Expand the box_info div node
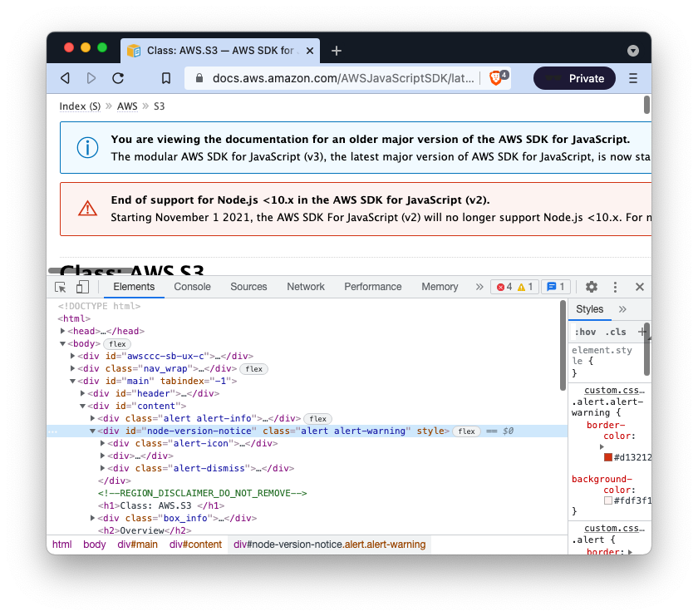 (92, 518)
